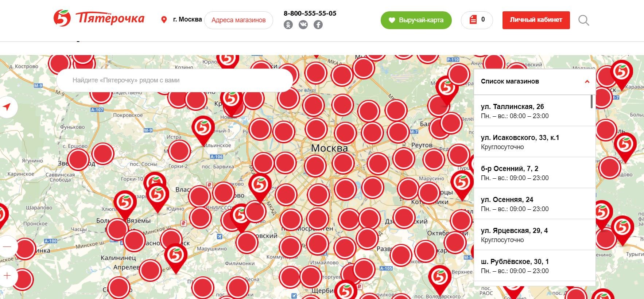Image resolution: width=644 pixels, height=299 pixels.
Task: Click the red cluster beside Власиха label
Action: click(199, 196)
